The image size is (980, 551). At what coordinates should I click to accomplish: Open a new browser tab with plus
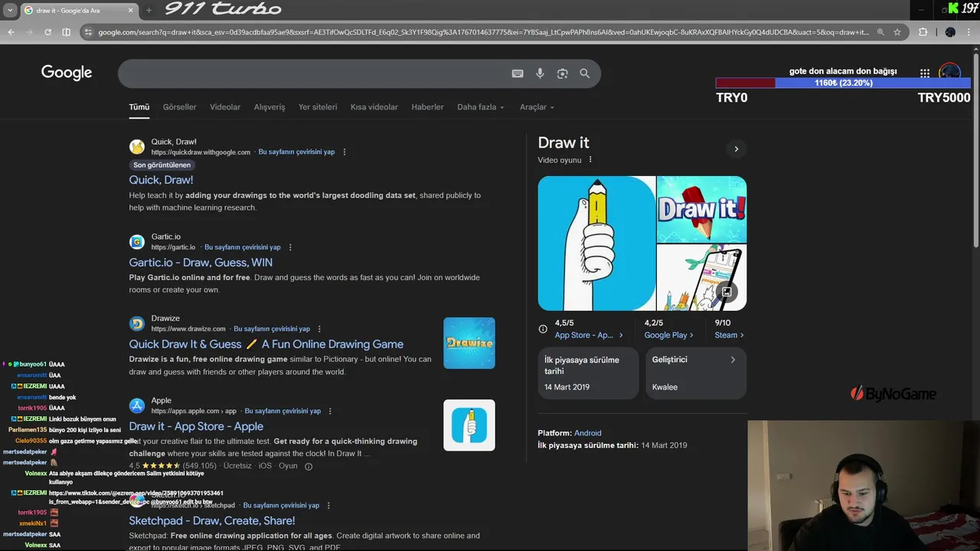(x=149, y=11)
